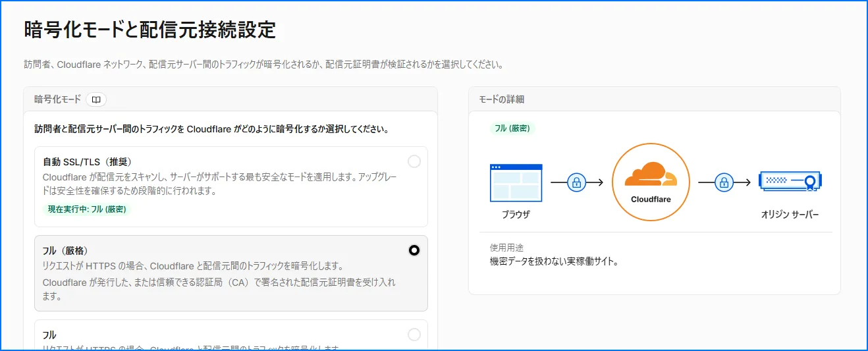This screenshot has height=351, width=868.
Task: Select the フル（厳格）radio button
Action: [x=414, y=250]
